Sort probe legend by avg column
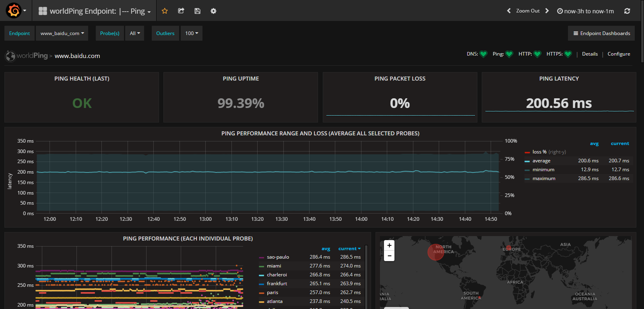Viewport: 644px width, 309px height. click(326, 249)
